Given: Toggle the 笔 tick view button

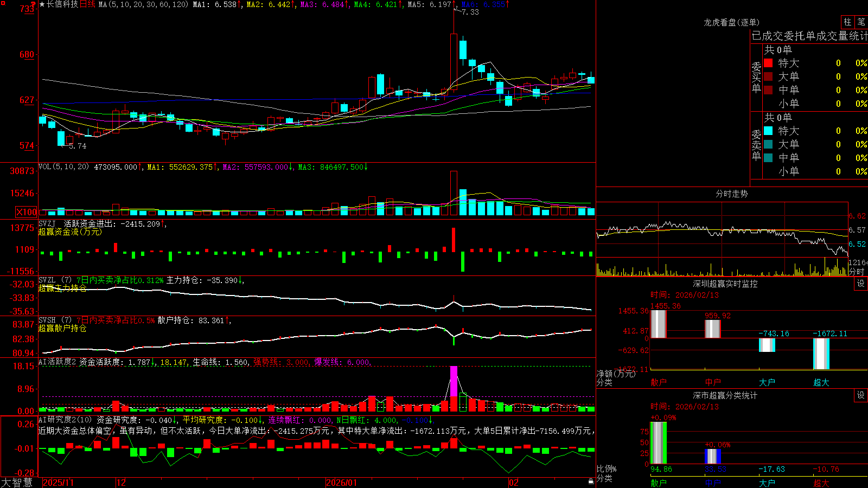Looking at the screenshot, I should coord(861,22).
